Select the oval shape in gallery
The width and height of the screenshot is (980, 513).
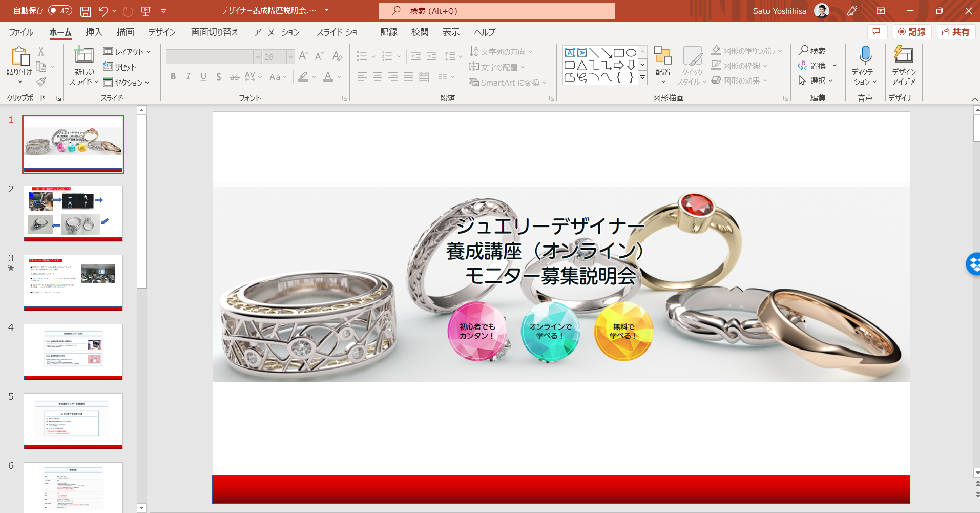point(631,53)
